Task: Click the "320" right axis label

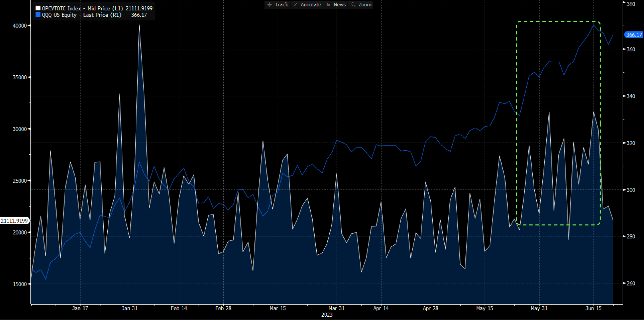Action: coord(631,143)
